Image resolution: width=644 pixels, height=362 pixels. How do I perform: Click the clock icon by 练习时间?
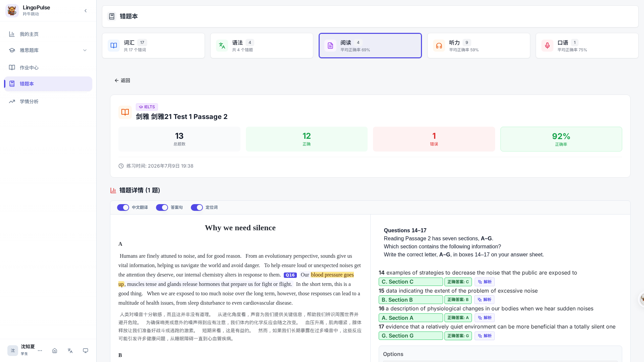pos(121,166)
